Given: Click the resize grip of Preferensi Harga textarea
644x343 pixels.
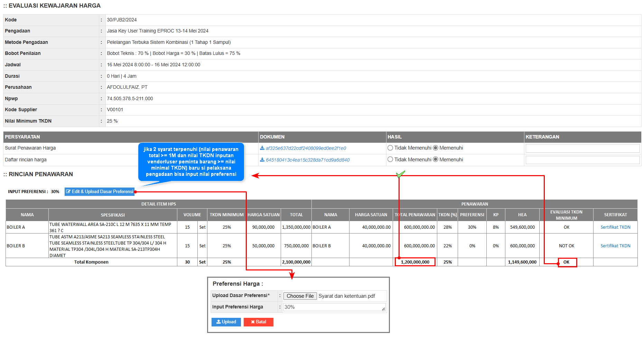Looking at the screenshot, I should (383, 309).
